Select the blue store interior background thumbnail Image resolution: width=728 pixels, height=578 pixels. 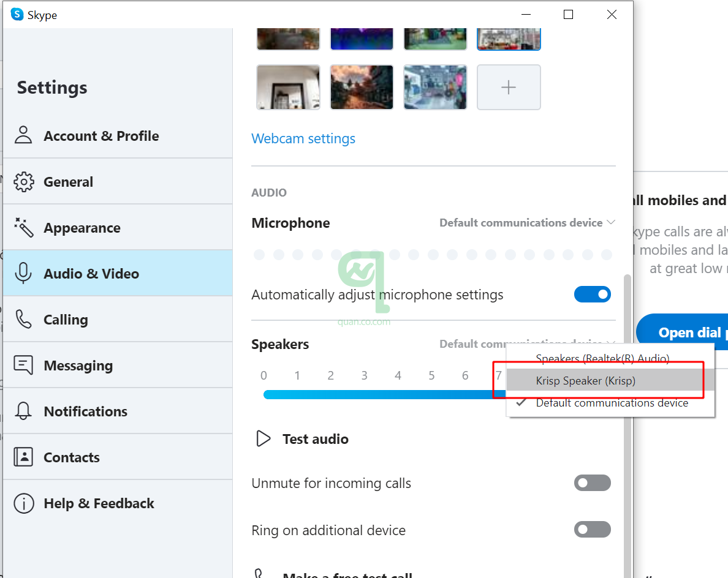pyautogui.click(x=435, y=87)
